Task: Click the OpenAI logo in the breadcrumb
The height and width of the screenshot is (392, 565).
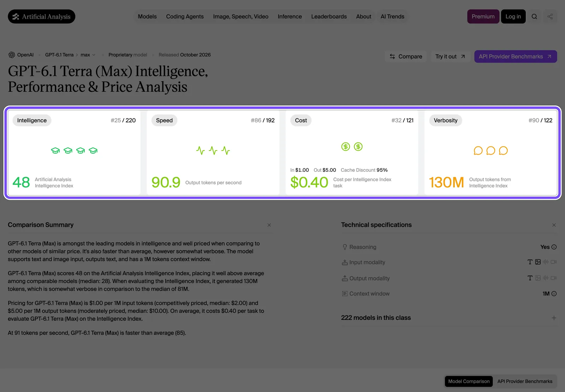Action: point(12,55)
